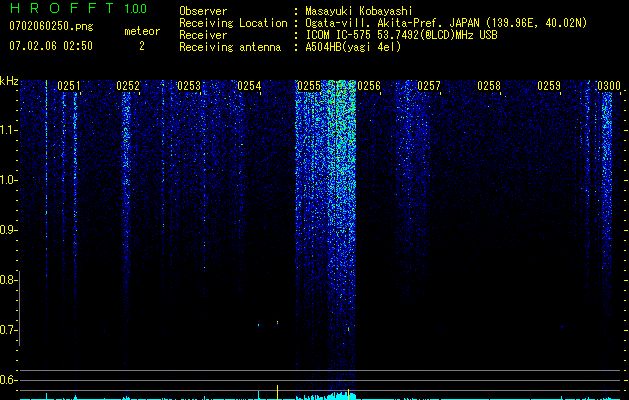Click the 0300 time marker label
The image size is (629, 400).
click(609, 86)
